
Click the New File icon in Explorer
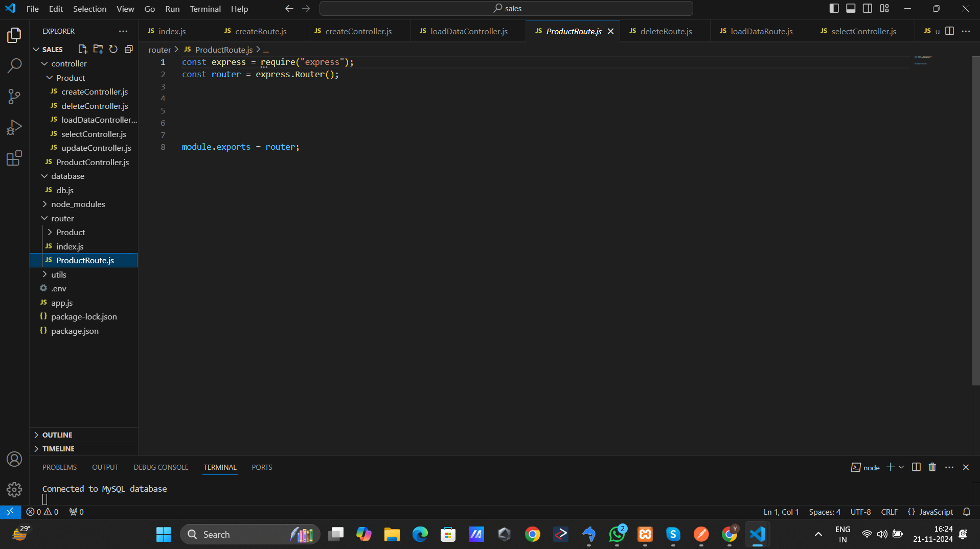coord(82,49)
